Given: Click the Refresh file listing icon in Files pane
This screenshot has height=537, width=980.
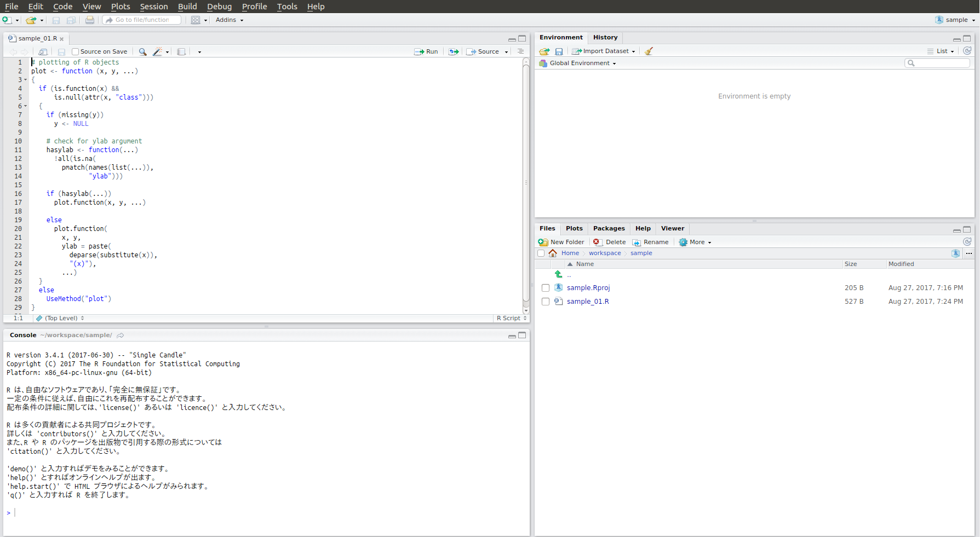Looking at the screenshot, I should point(967,242).
